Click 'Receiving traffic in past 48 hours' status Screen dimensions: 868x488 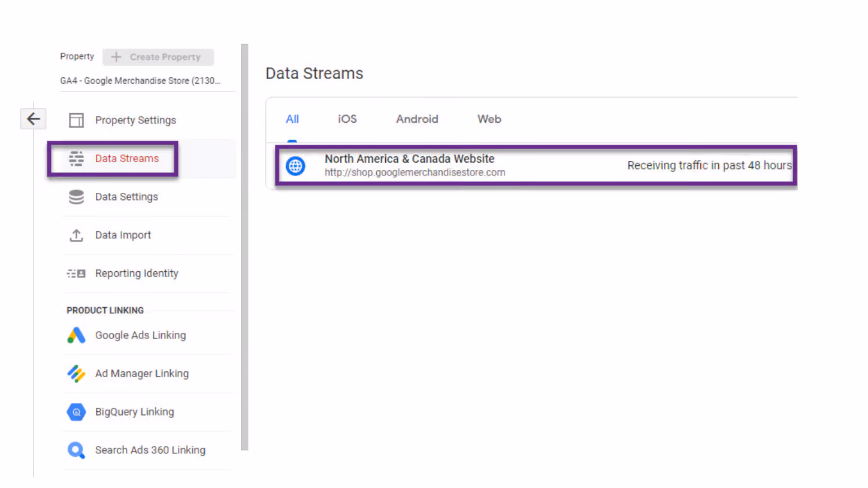(710, 166)
